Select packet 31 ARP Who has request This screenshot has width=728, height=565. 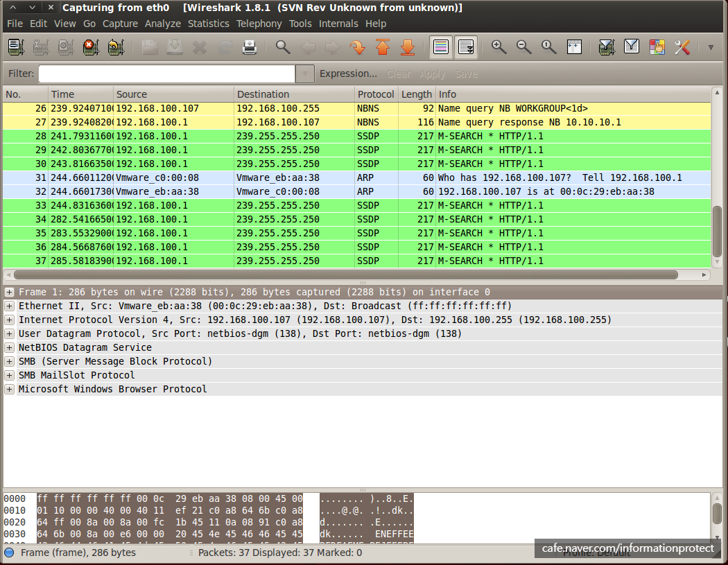[x=356, y=177]
